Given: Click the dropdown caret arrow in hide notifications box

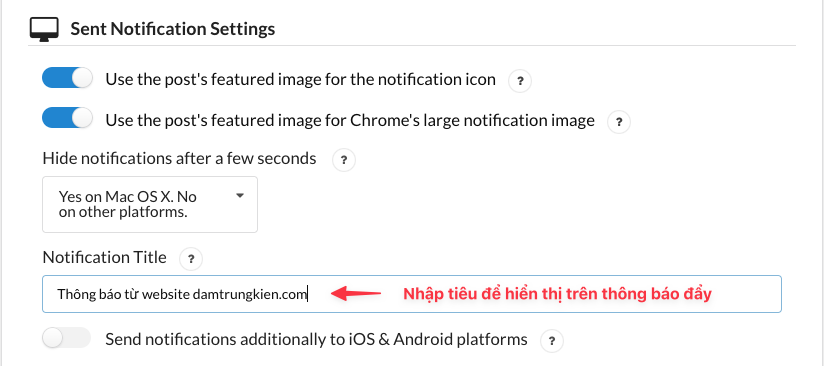Looking at the screenshot, I should tap(240, 196).
